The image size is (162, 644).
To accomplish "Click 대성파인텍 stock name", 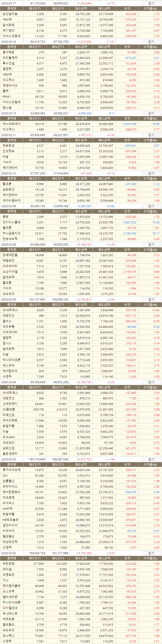I will pos(10,542).
